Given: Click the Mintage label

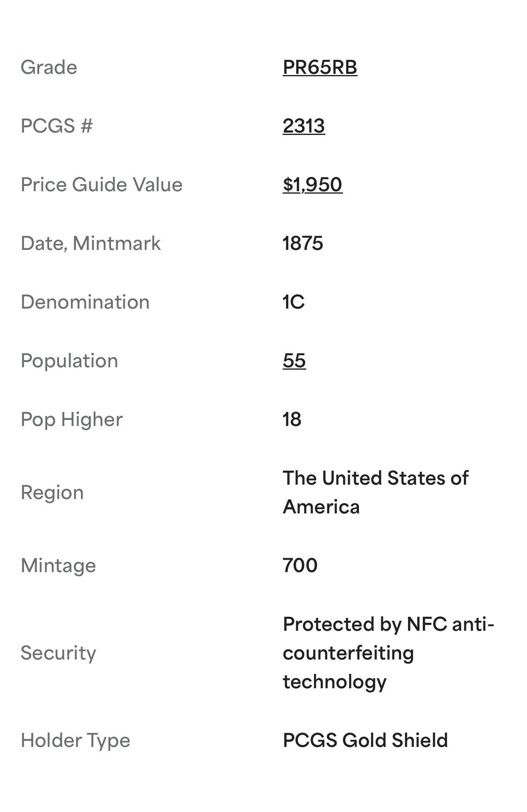Looking at the screenshot, I should tap(58, 566).
